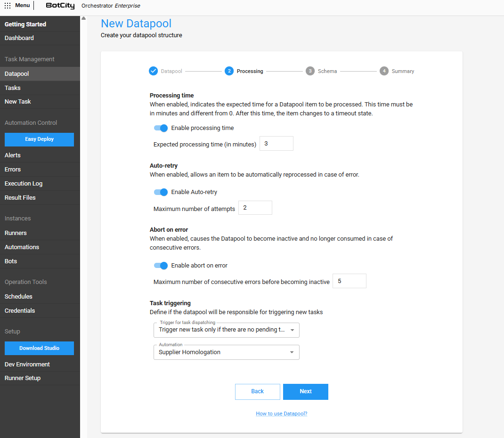The height and width of the screenshot is (438, 504).
Task: Click the sidebar scroll-up arrow
Action: (x=83, y=19)
